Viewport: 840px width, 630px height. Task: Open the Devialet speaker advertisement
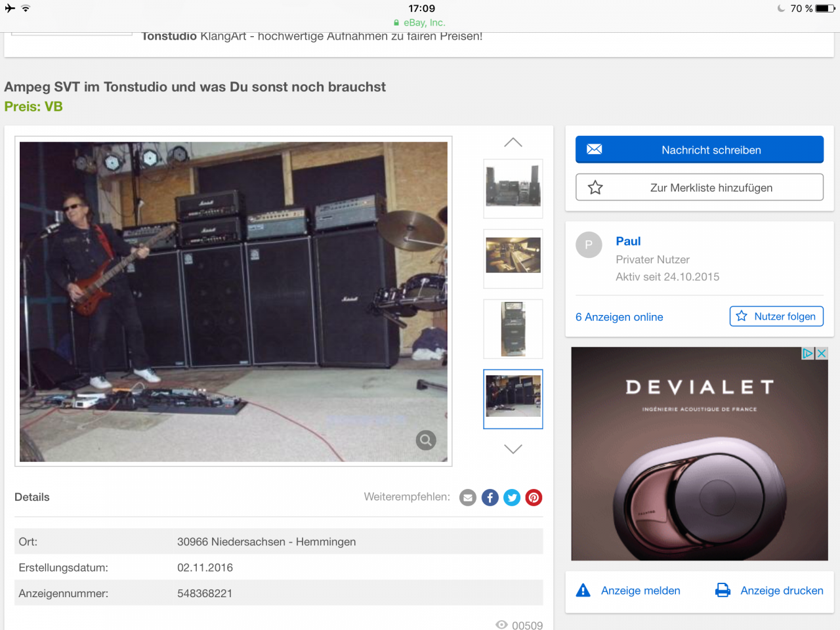click(700, 453)
